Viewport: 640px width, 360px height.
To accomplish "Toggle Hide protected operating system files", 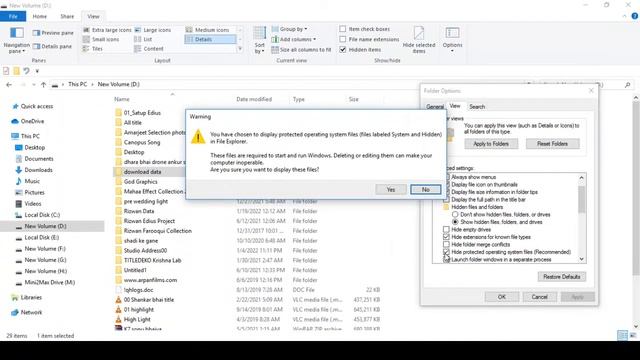I will 446,252.
